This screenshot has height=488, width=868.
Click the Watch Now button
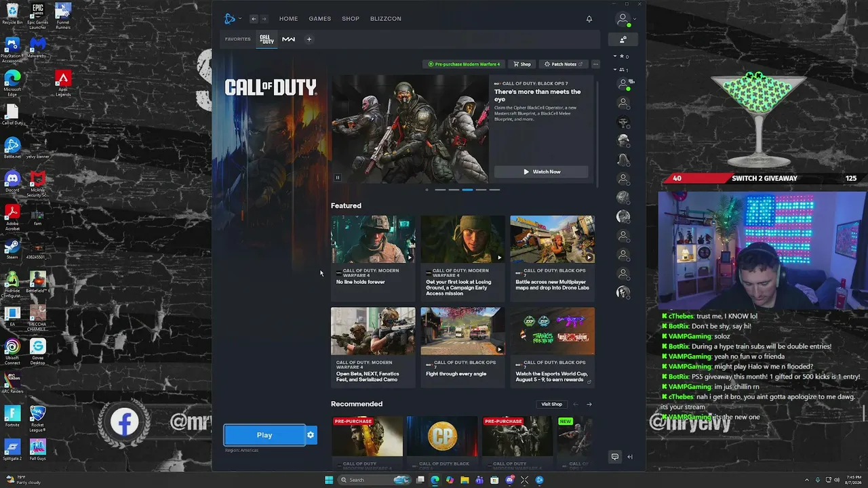(x=541, y=171)
